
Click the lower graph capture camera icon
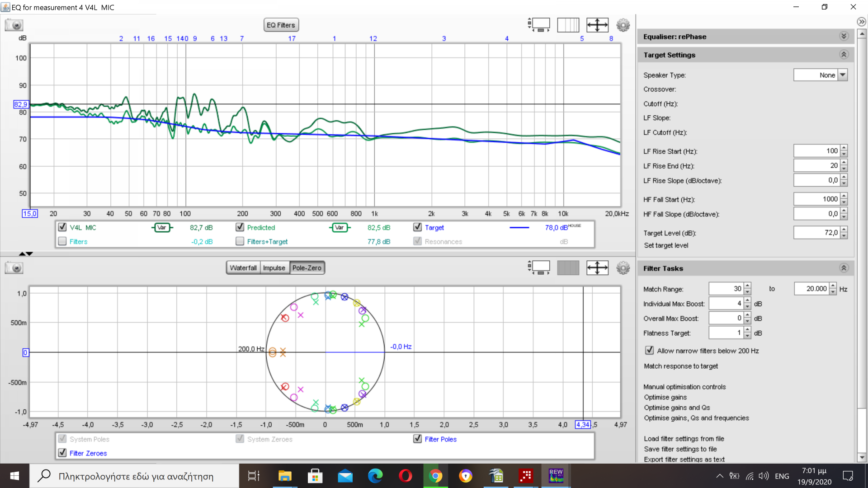coord(14,268)
